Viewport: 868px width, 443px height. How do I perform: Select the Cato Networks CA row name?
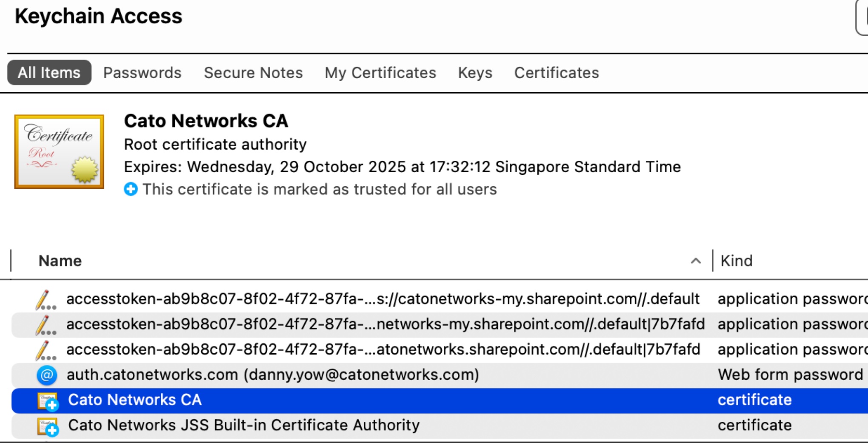pyautogui.click(x=135, y=400)
